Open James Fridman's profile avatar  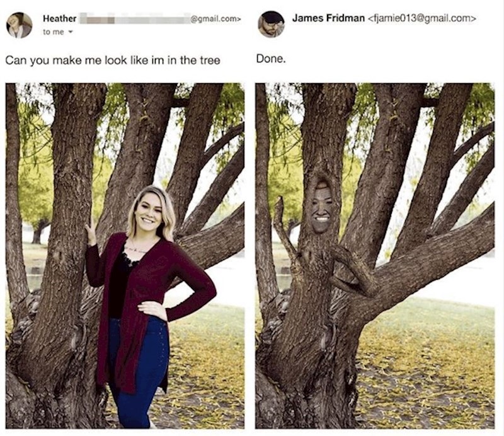[x=271, y=24]
